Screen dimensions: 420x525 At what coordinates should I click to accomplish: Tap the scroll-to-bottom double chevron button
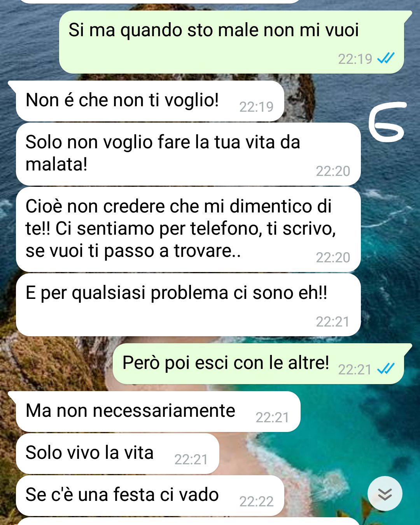[385, 493]
